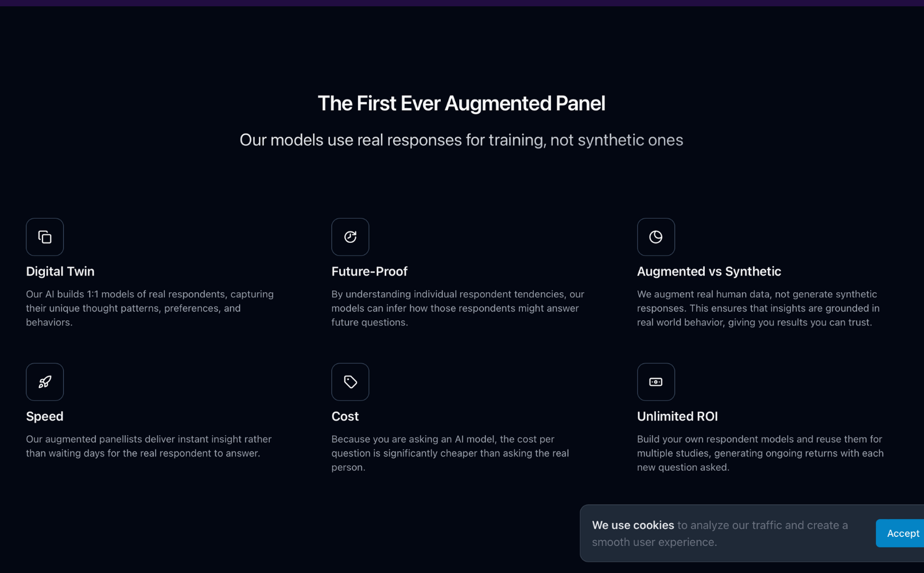The height and width of the screenshot is (573, 924).
Task: Click the Cost feature heading
Action: point(345,416)
